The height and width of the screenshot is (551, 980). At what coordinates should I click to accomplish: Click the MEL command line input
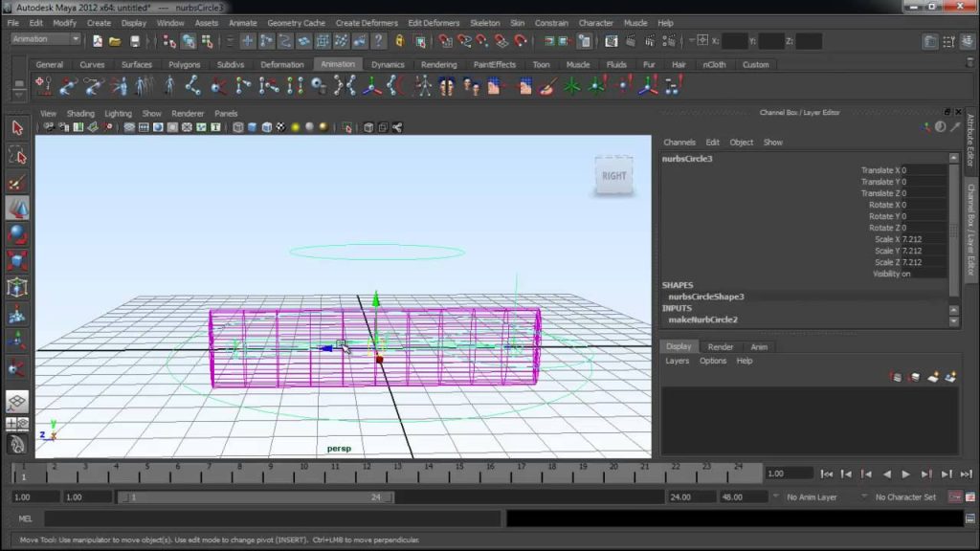pyautogui.click(x=273, y=518)
